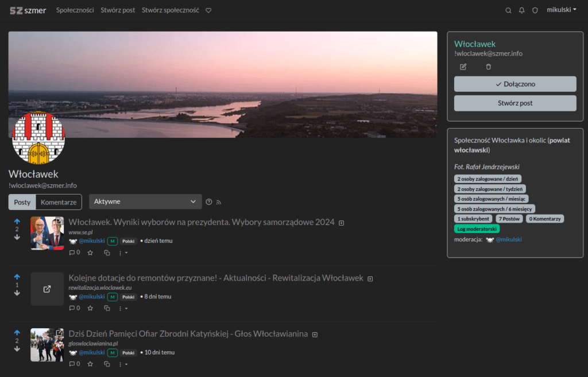588x377 pixels.
Task: Click the Dołączono subscription button
Action: pos(514,84)
